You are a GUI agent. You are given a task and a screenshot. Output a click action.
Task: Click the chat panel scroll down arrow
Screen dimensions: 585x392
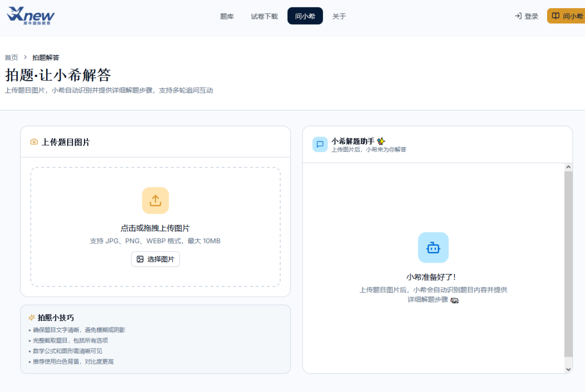point(568,369)
